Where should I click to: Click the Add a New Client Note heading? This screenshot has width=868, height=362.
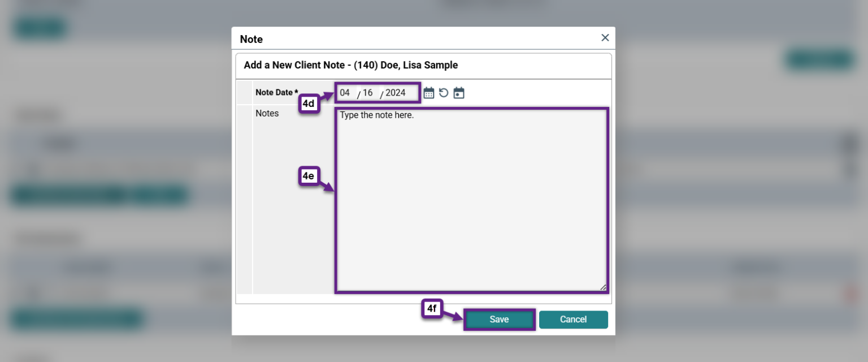click(351, 66)
